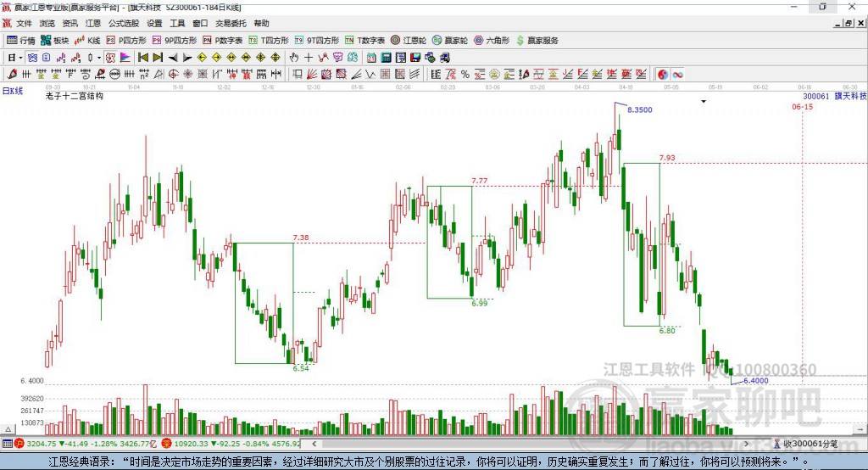Switch to K线 chart view
Screen dimensions: 868x470
click(x=87, y=41)
